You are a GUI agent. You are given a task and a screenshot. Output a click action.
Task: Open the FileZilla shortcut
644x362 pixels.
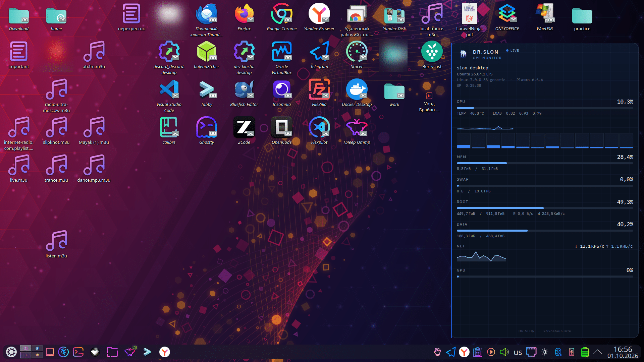tap(319, 93)
